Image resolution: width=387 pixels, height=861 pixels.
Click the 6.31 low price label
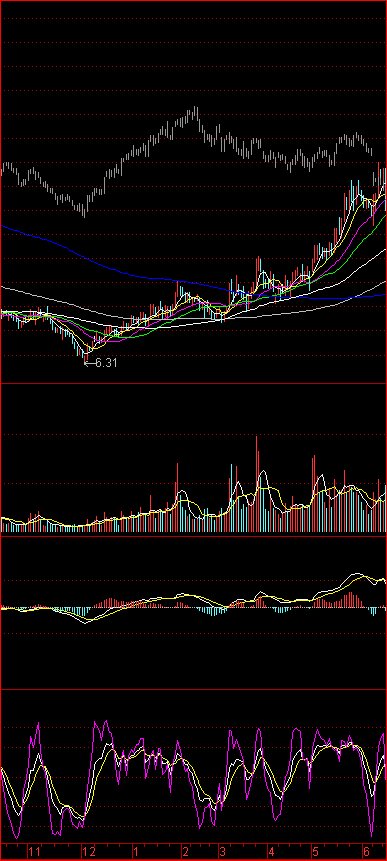click(106, 362)
